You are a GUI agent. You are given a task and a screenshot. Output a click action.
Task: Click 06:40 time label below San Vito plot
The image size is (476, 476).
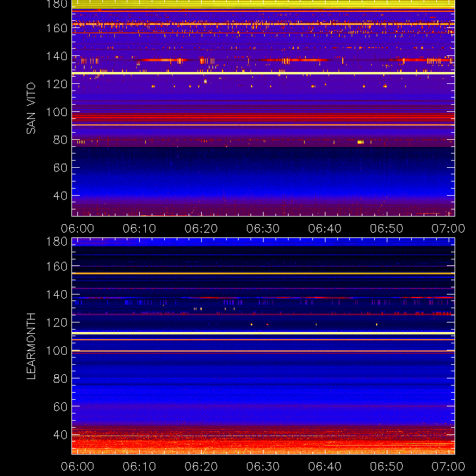(x=325, y=228)
